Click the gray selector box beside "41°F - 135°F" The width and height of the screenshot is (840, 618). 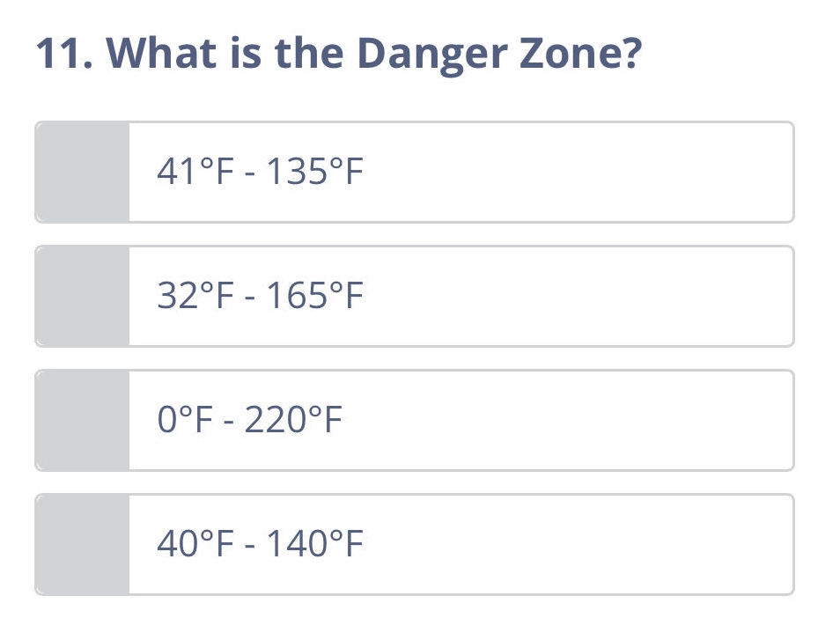[x=82, y=172]
